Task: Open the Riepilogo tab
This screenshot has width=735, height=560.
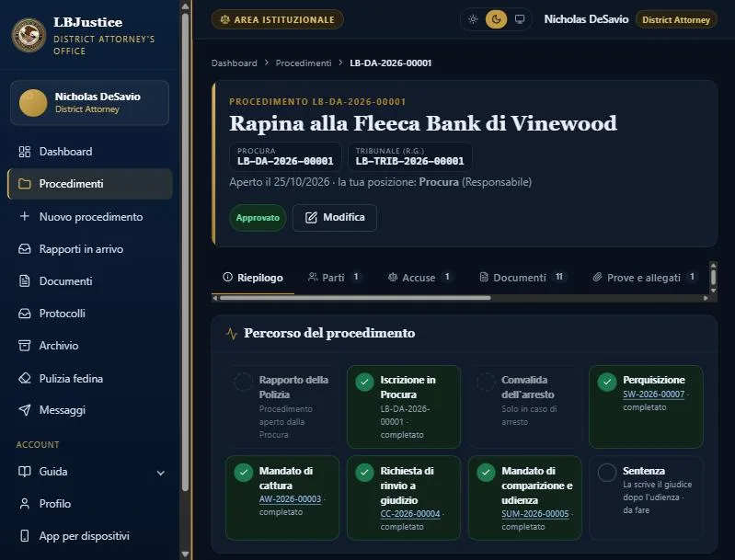Action: (253, 278)
